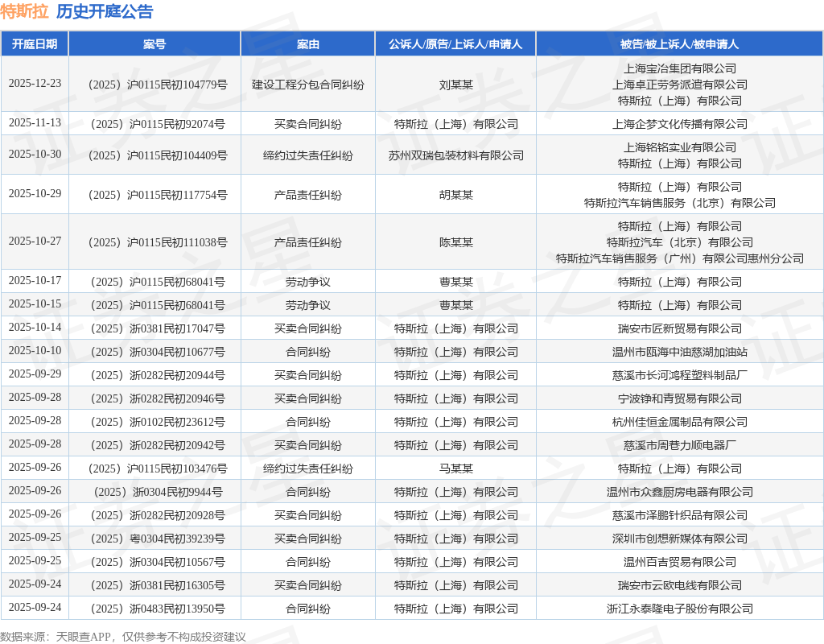The width and height of the screenshot is (824, 644).
Task: Select case number 粤0304民初39239号
Action: [x=158, y=539]
